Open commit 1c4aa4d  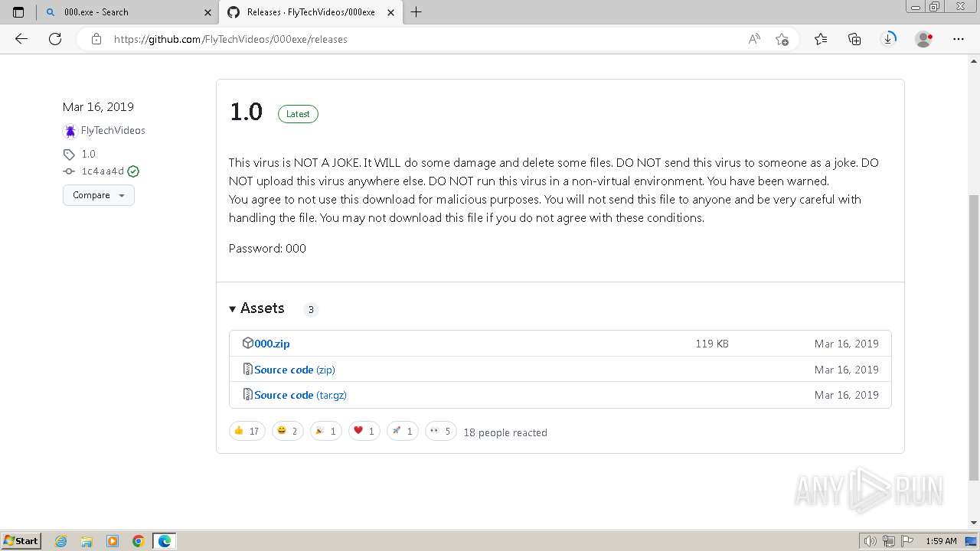(x=103, y=171)
